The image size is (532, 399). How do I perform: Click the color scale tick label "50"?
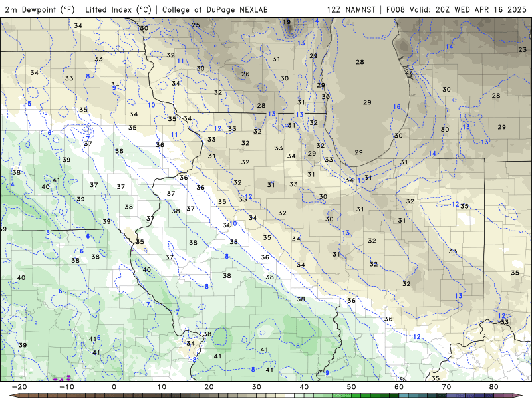(352, 387)
